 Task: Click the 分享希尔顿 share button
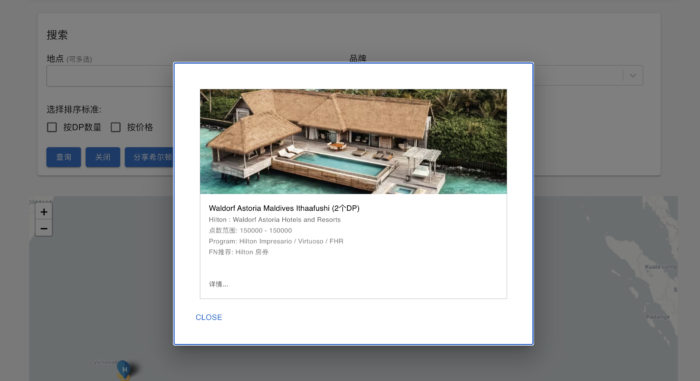click(149, 157)
